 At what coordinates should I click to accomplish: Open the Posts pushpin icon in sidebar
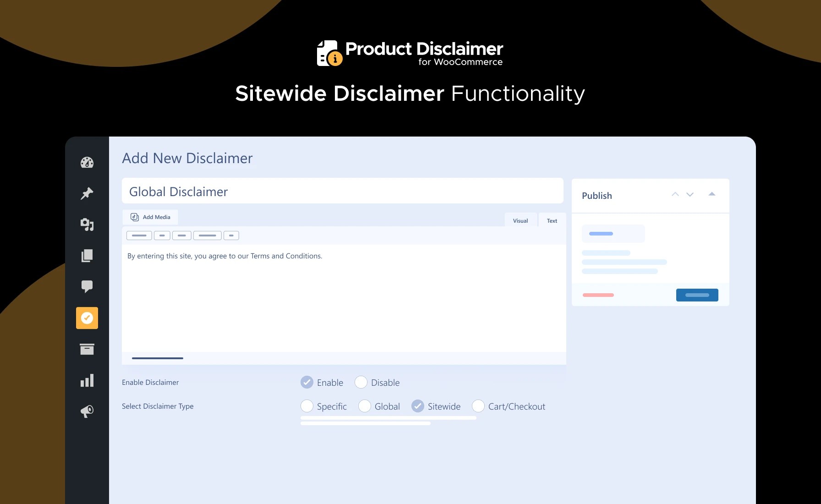click(87, 193)
